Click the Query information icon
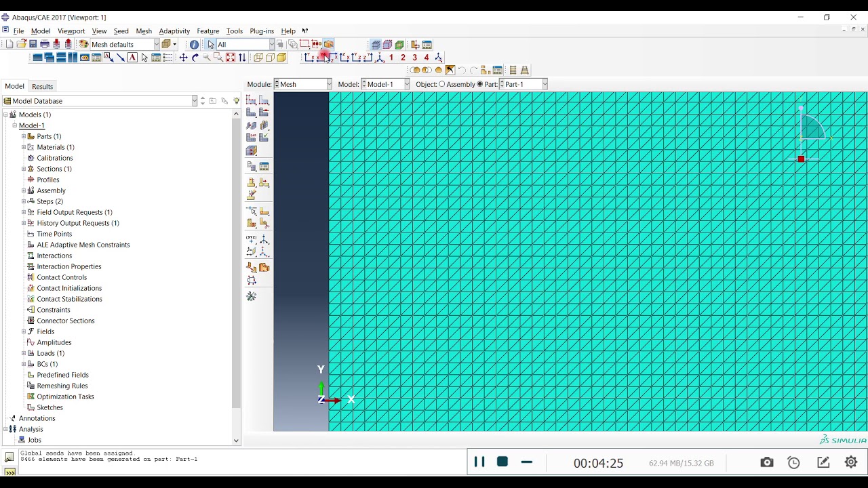 pyautogui.click(x=194, y=44)
